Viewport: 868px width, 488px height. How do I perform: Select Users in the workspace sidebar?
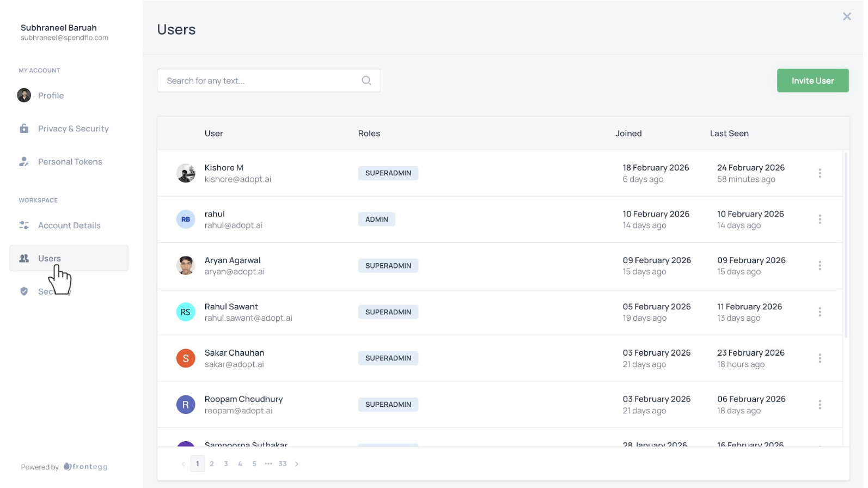[x=50, y=259]
